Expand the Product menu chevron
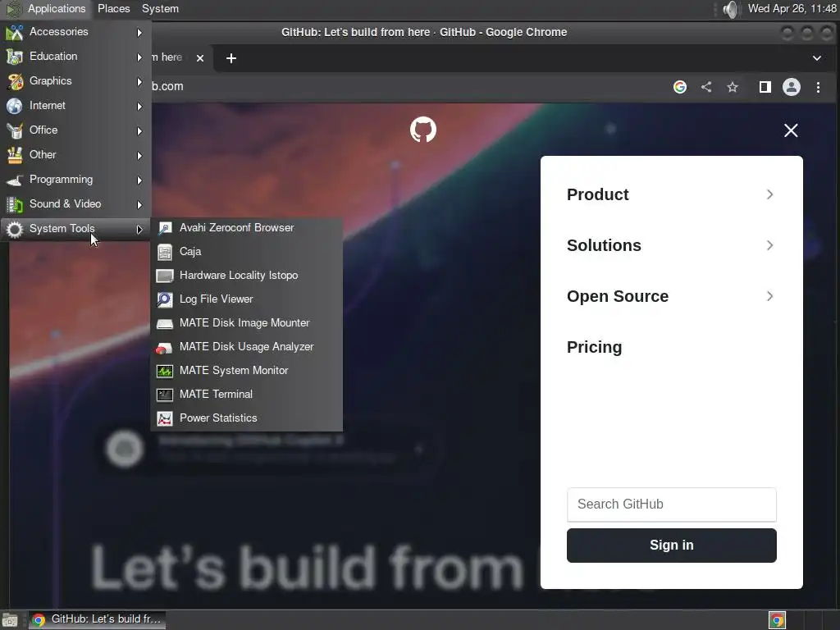Screen dimensions: 840x630 [769, 194]
